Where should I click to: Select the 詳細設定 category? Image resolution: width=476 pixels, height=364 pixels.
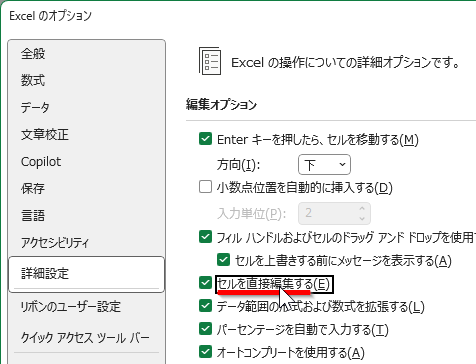87,274
